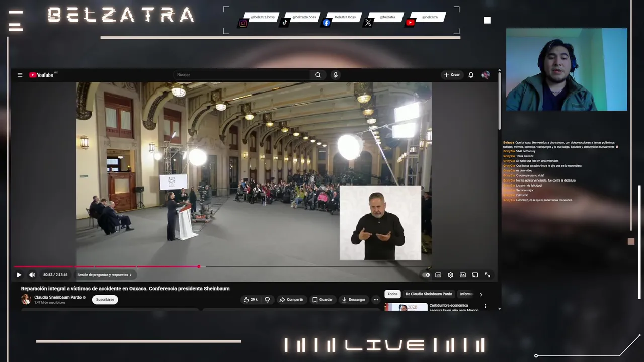
Task: Open the Certidumbre económica suggested video title
Action: pos(454,307)
